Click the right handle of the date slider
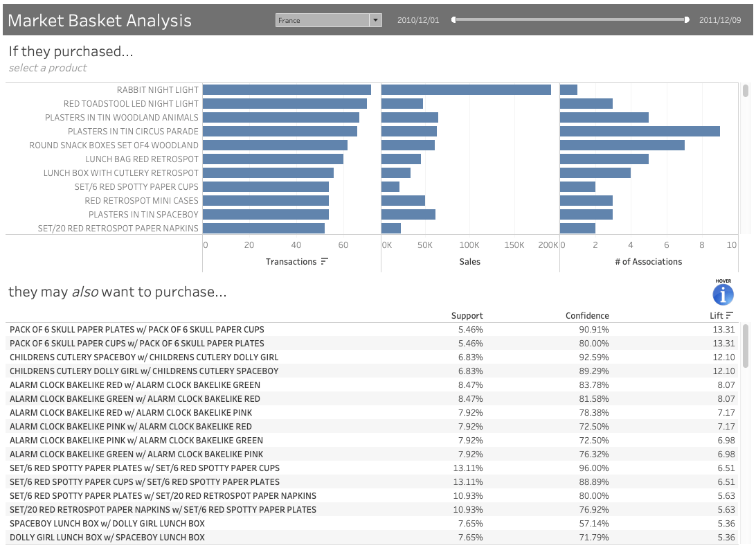Image resolution: width=756 pixels, height=548 pixels. (x=685, y=20)
